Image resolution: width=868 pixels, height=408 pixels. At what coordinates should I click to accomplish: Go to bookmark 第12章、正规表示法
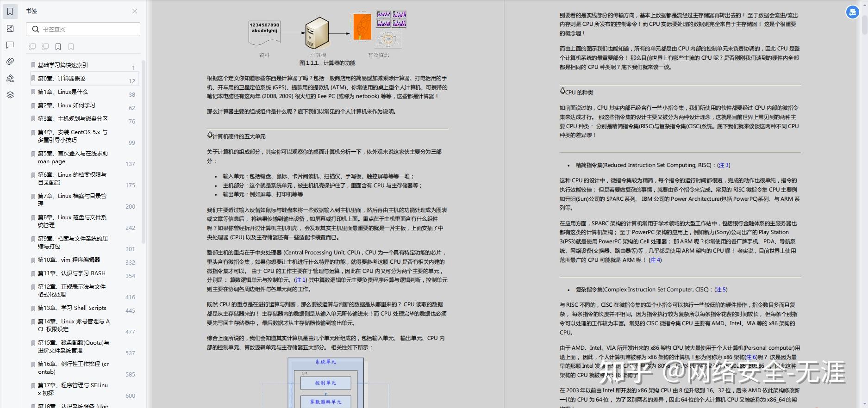tap(72, 291)
